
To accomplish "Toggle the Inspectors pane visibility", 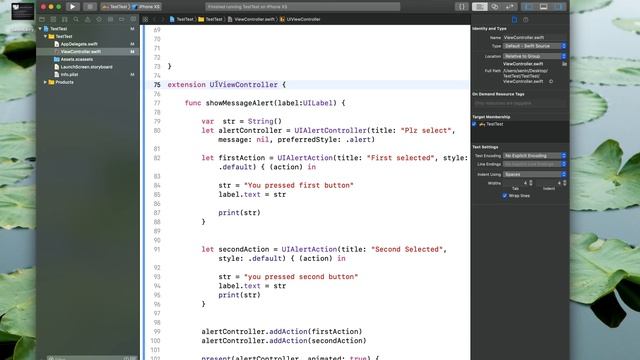I will coord(559,7).
